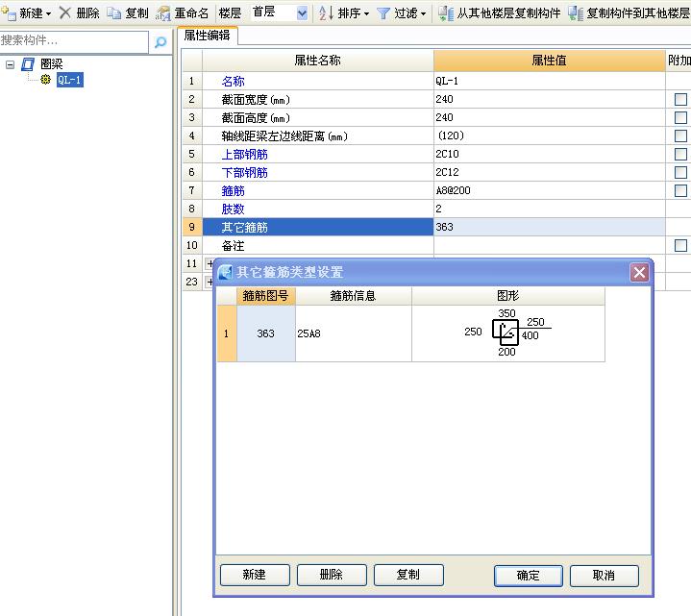The width and height of the screenshot is (691, 616).
Task: Click the 属性值 column header
Action: pos(549,61)
